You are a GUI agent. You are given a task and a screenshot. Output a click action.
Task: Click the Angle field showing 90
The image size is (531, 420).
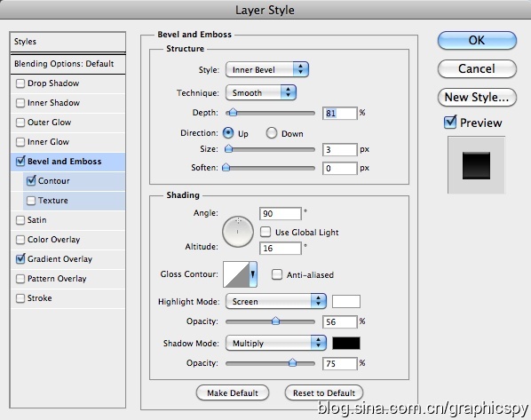pos(281,214)
